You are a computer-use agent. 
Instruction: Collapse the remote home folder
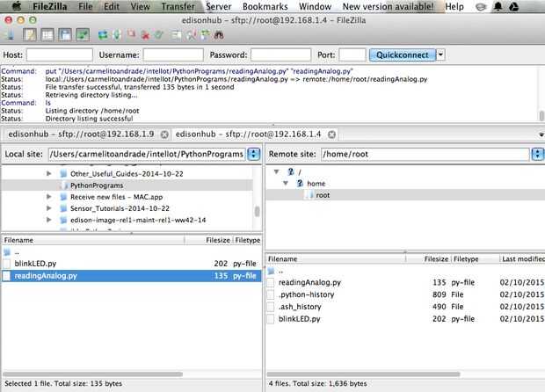[286, 183]
